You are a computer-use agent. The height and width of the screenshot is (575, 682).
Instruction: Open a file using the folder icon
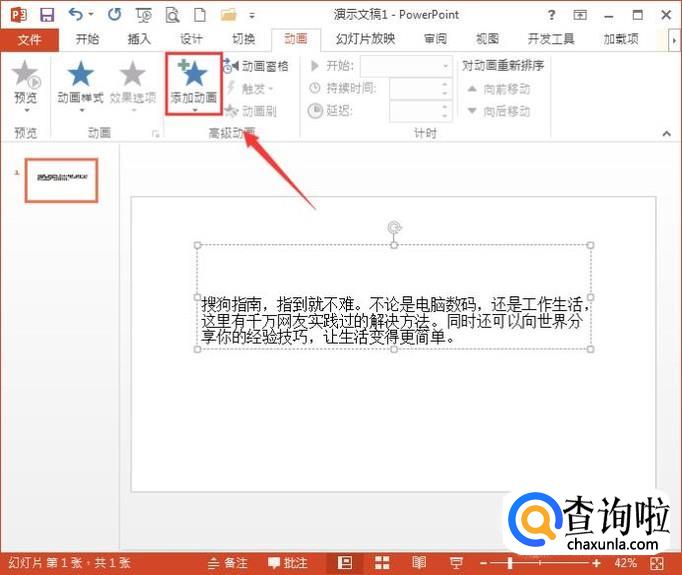pos(228,15)
